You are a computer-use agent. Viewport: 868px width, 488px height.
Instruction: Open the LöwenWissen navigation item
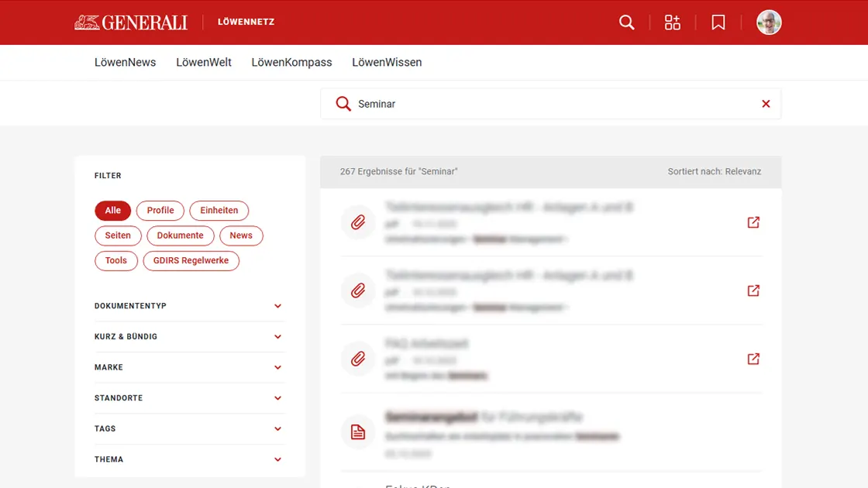[x=386, y=62]
